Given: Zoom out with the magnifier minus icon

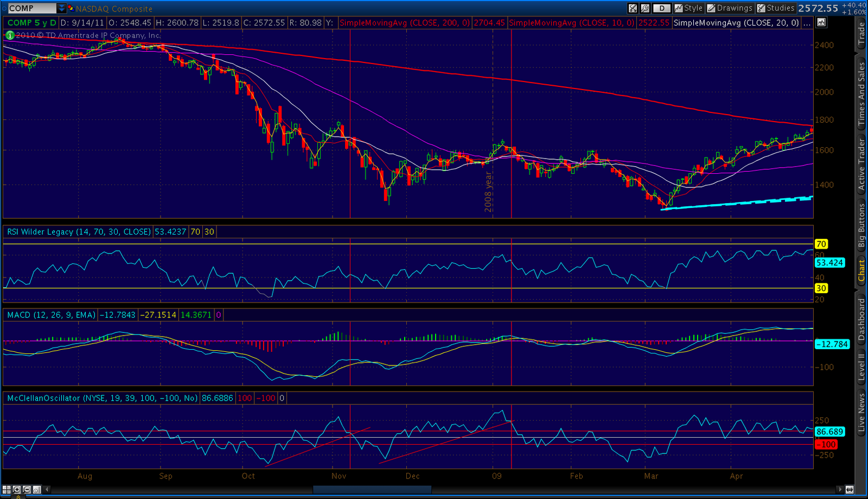Looking at the screenshot, I should [27, 489].
